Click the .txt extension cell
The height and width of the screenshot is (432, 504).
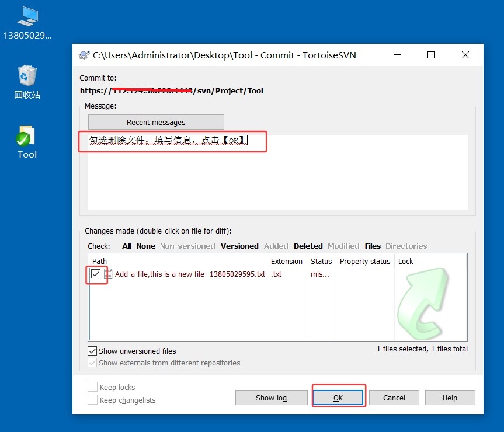point(276,274)
